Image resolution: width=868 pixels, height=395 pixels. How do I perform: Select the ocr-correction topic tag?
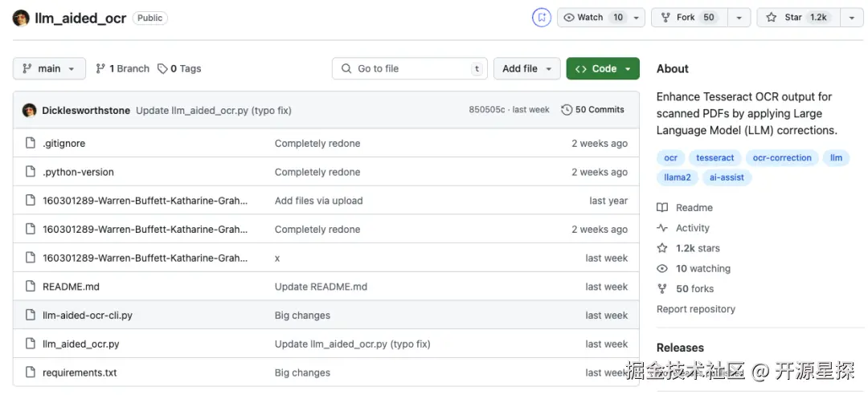(x=782, y=158)
